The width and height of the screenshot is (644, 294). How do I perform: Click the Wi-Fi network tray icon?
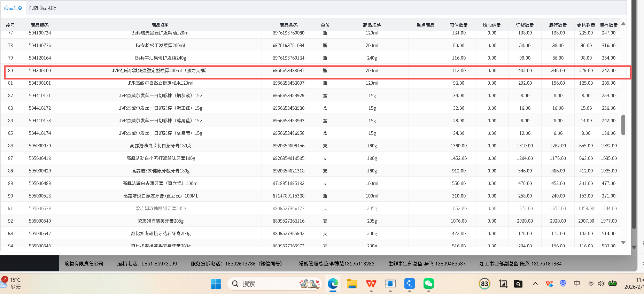point(591,284)
